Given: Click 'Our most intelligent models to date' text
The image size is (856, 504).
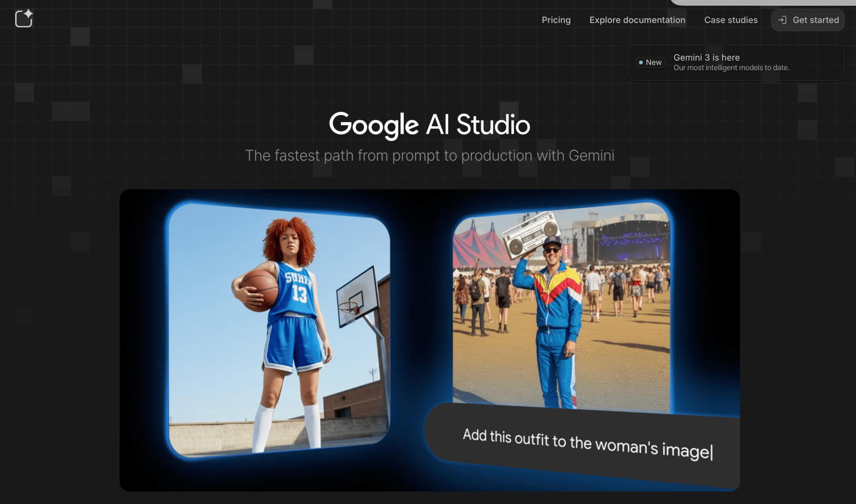Looking at the screenshot, I should (x=732, y=68).
